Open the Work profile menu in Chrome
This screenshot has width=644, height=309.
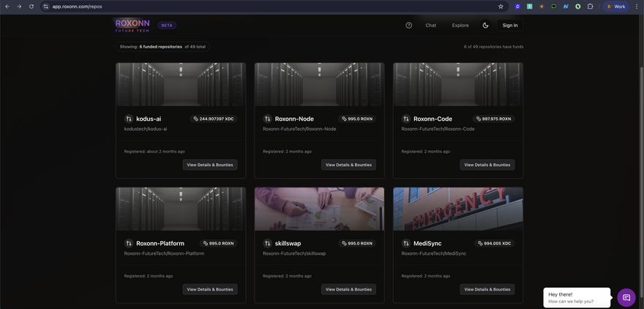click(615, 6)
